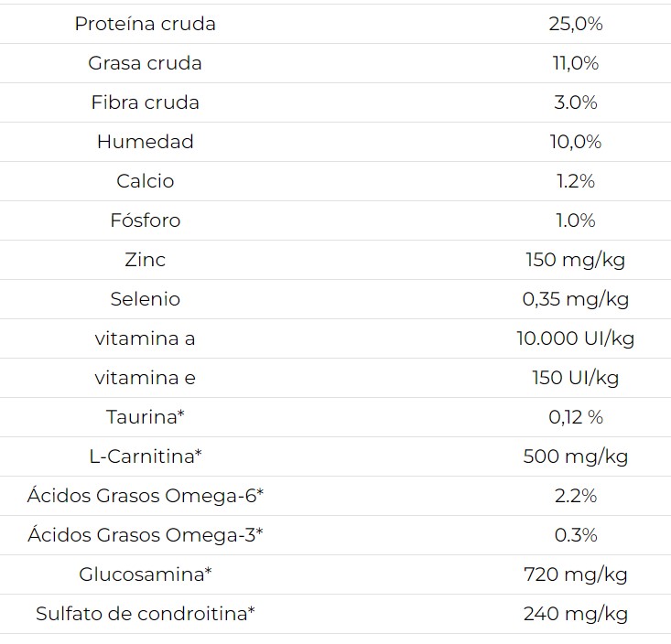Click the 1.2% calcium value
The height and width of the screenshot is (644, 671).
pyautogui.click(x=575, y=181)
